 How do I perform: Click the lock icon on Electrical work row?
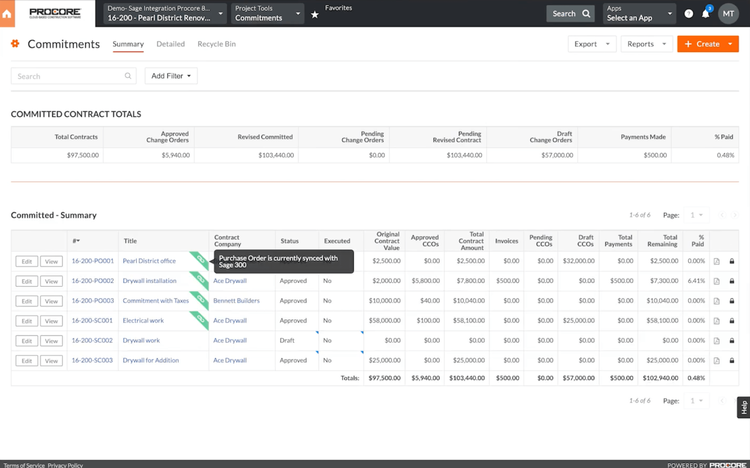731,321
